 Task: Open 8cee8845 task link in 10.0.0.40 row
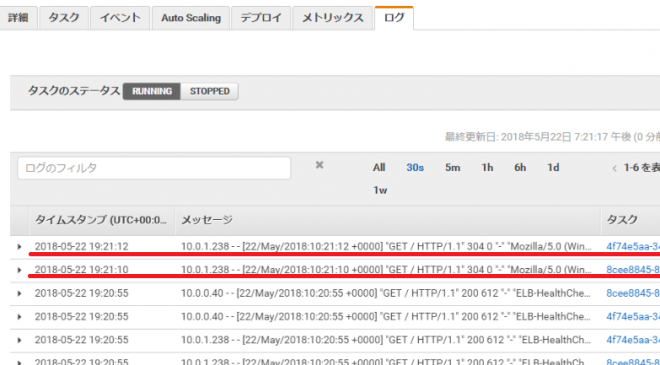coord(633,293)
